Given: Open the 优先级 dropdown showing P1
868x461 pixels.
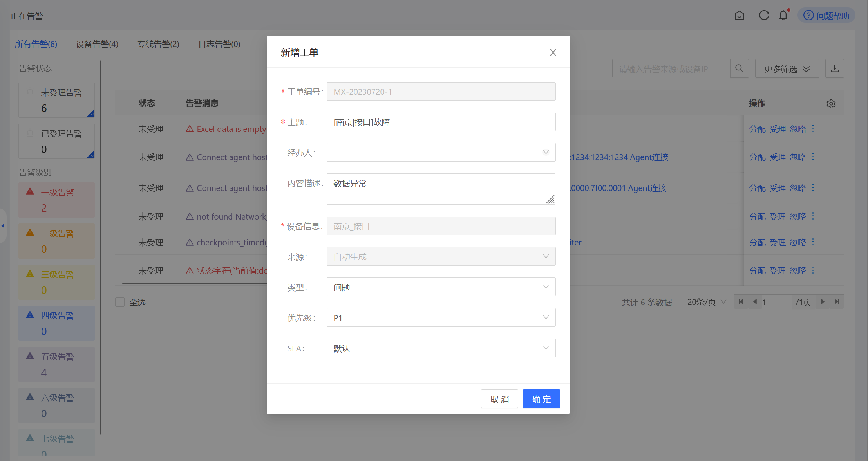Looking at the screenshot, I should (x=441, y=317).
